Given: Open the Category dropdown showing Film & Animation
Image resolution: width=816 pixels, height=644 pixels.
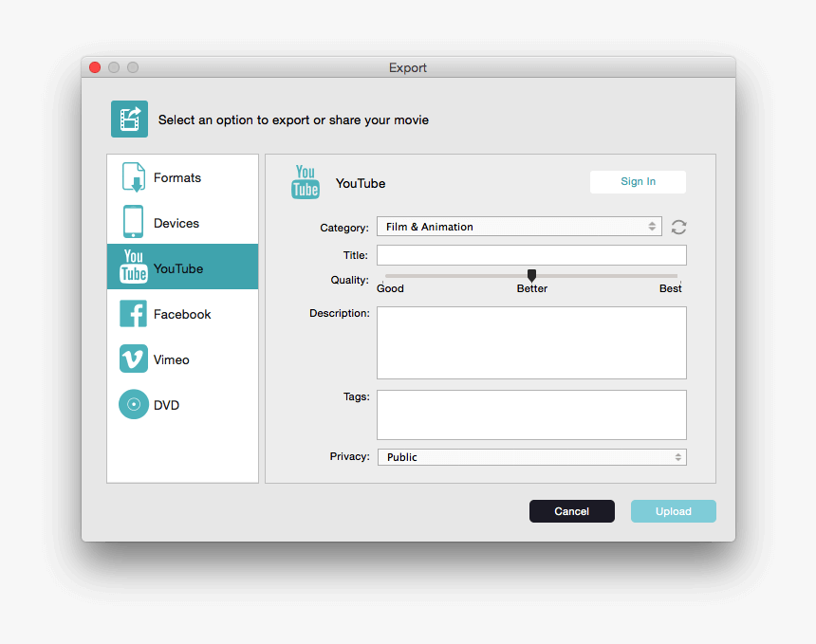Looking at the screenshot, I should [520, 227].
